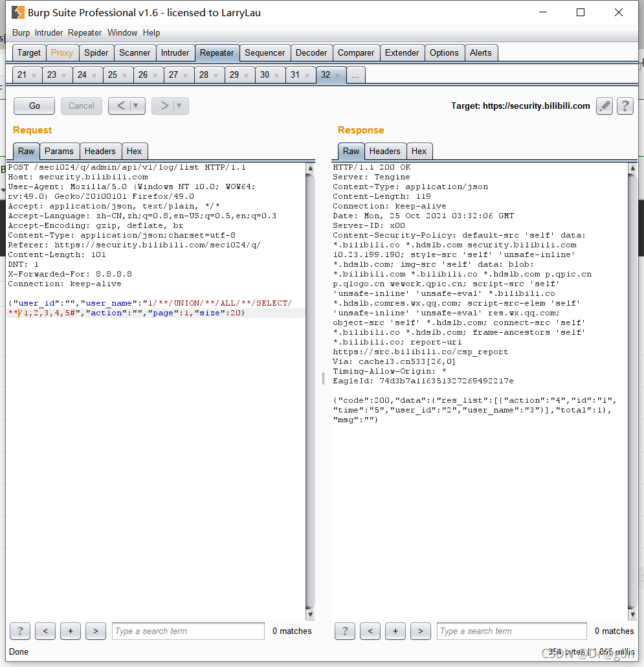Open the Intruder menu in menu bar

click(x=49, y=33)
